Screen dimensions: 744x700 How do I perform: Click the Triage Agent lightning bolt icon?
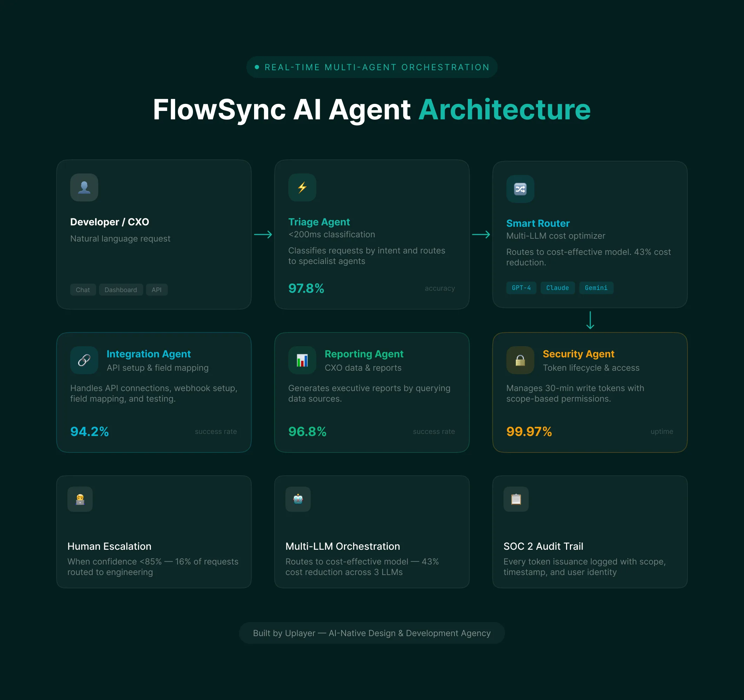[x=303, y=187]
